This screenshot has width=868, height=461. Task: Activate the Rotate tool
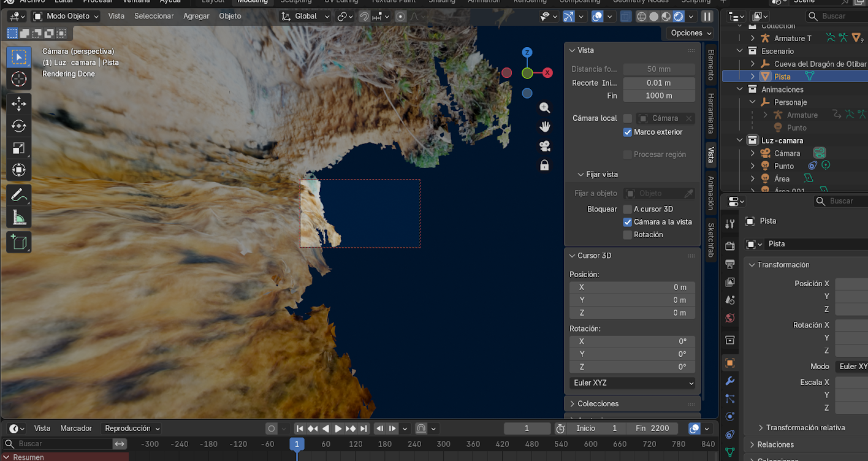[x=19, y=126]
